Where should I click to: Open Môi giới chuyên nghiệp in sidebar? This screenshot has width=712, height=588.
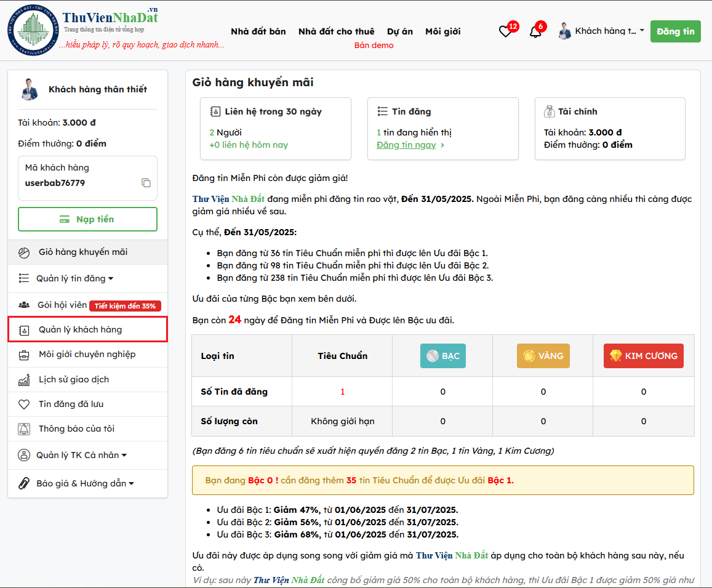click(87, 354)
